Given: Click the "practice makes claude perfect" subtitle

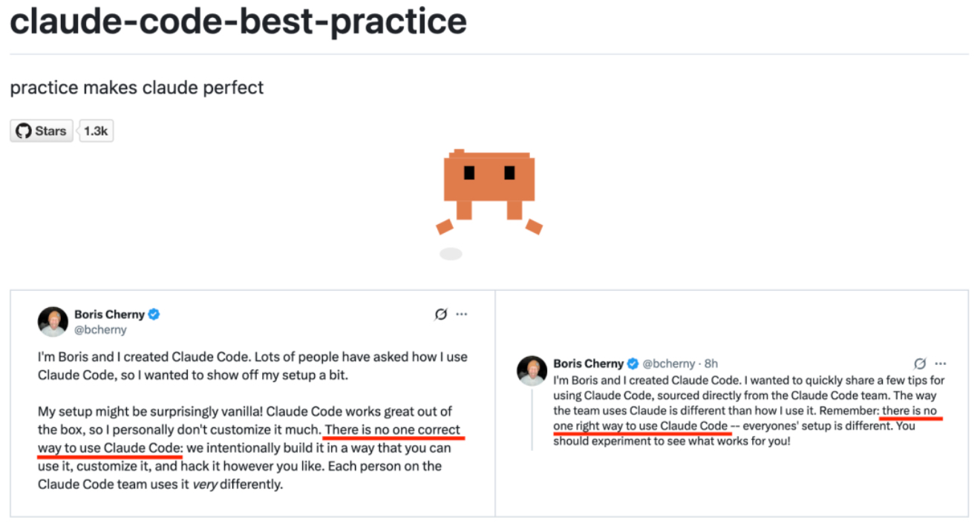Looking at the screenshot, I should click(137, 88).
